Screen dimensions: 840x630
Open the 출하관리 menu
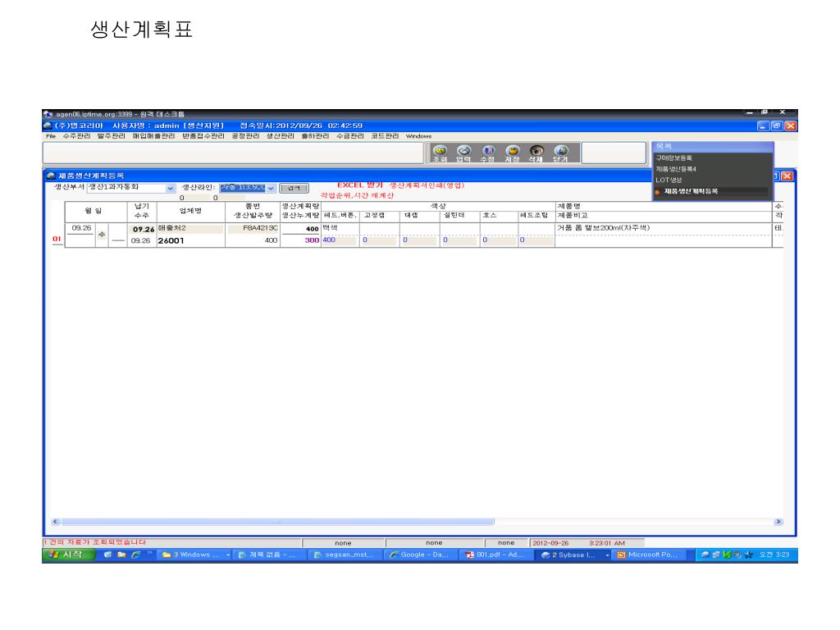[315, 136]
